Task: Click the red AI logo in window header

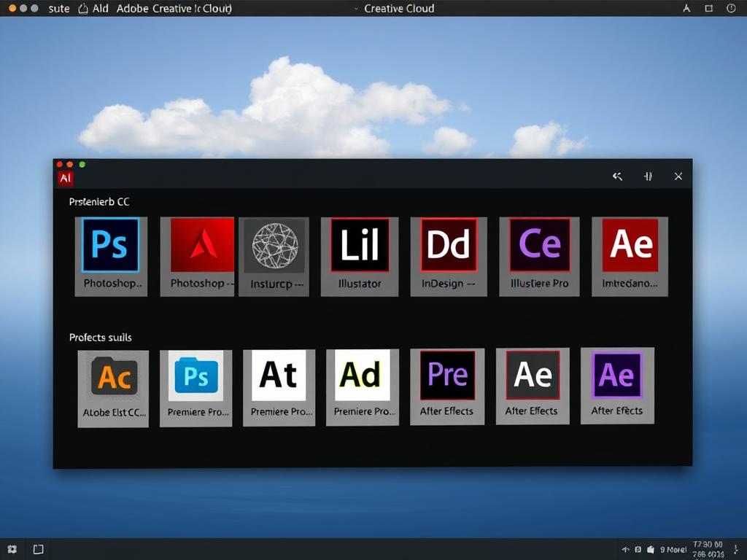Action: [x=65, y=178]
